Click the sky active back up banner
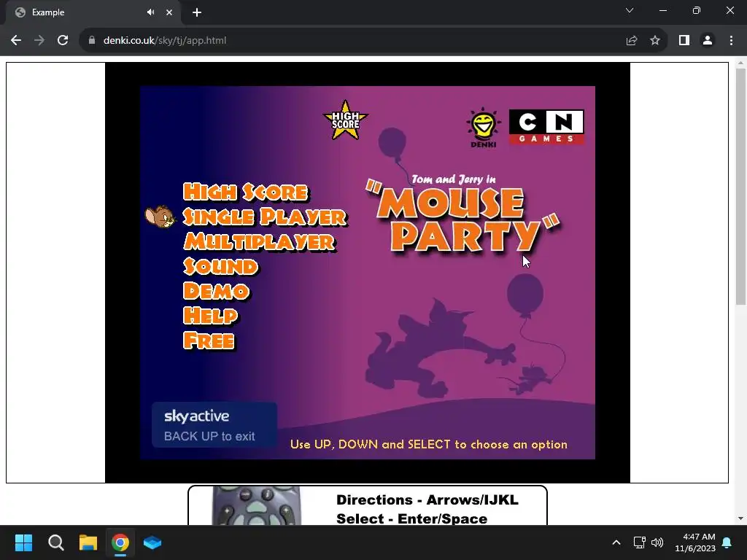This screenshot has height=560, width=747. point(214,425)
